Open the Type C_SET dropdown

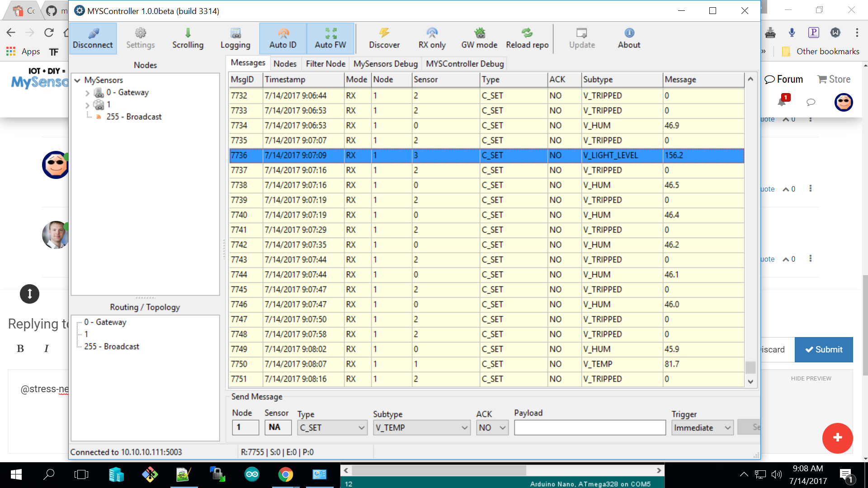(x=332, y=427)
